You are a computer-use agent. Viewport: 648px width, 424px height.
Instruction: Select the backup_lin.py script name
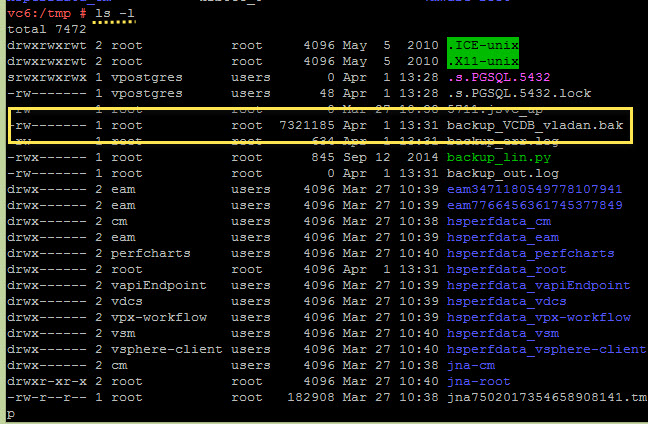coord(499,157)
